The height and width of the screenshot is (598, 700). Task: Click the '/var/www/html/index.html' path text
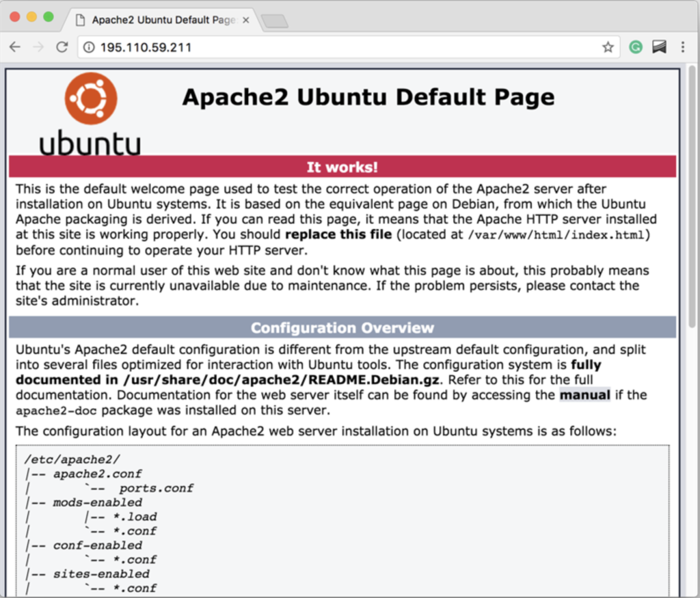(556, 234)
